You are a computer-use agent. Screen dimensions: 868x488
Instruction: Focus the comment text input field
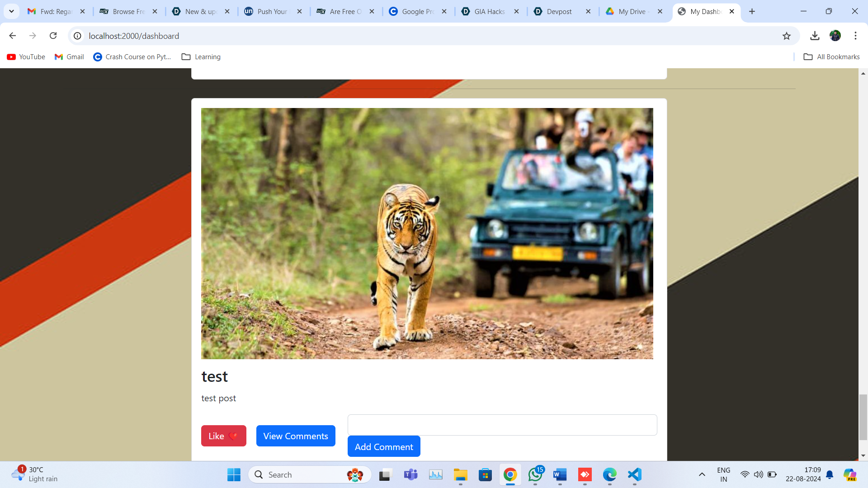click(502, 425)
